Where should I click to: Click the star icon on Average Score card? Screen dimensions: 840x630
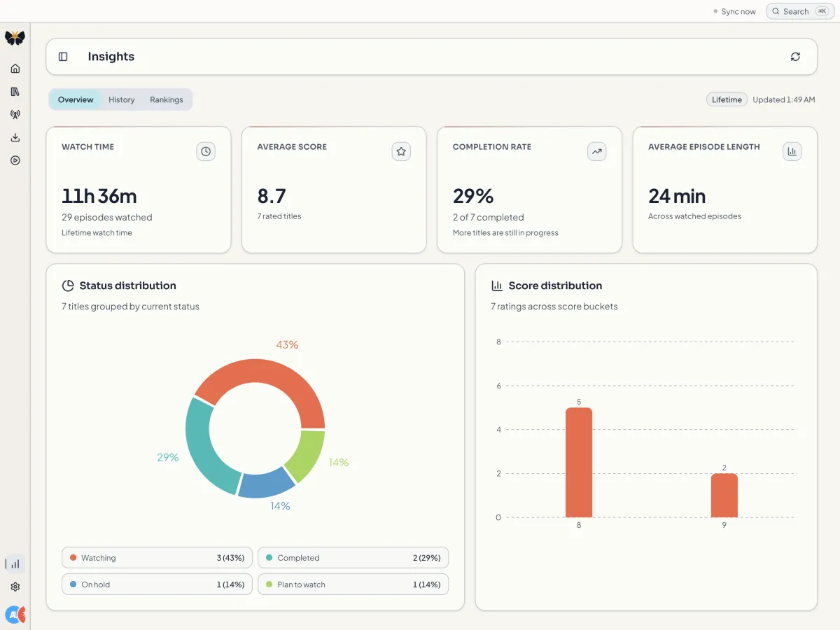click(x=401, y=151)
